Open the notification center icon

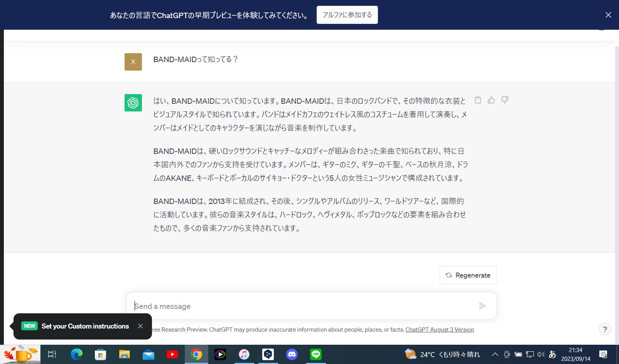603,354
